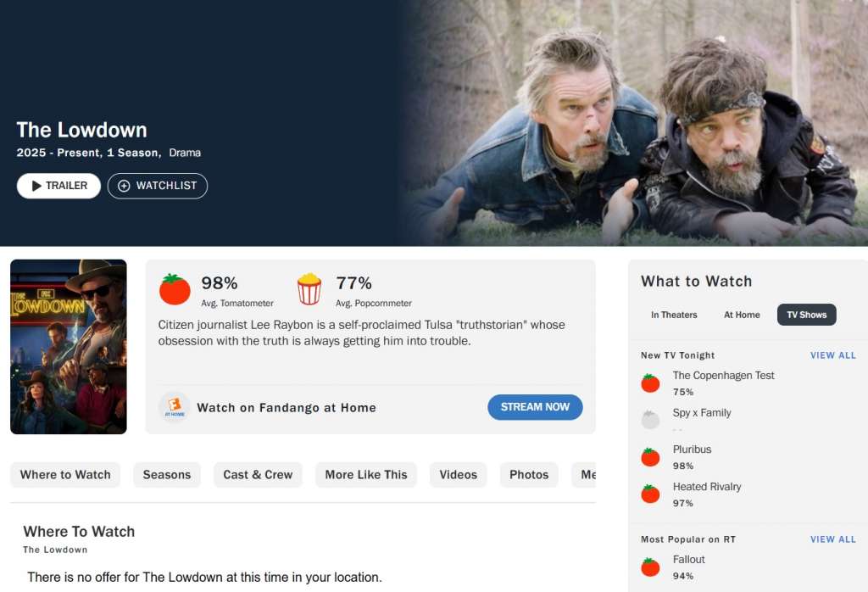Click the Fandango at Home logo icon
The width and height of the screenshot is (868, 592).
pyautogui.click(x=174, y=407)
